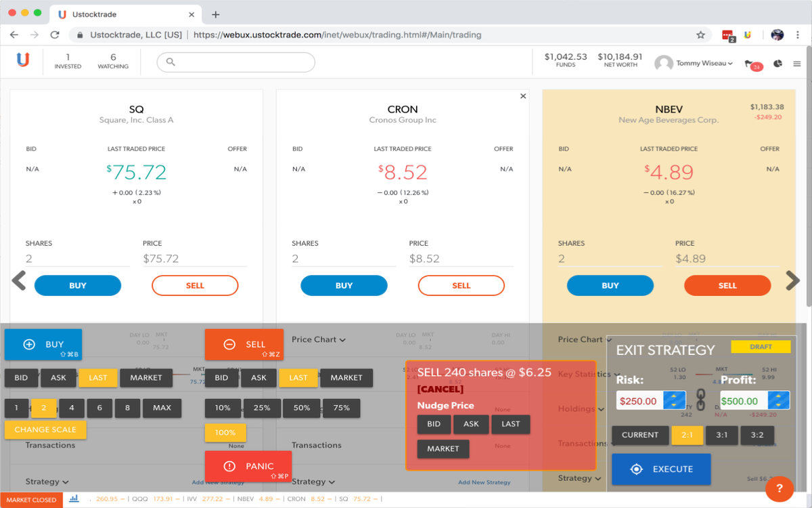812x508 pixels.
Task: Click SQ shares input field
Action: pyautogui.click(x=78, y=259)
